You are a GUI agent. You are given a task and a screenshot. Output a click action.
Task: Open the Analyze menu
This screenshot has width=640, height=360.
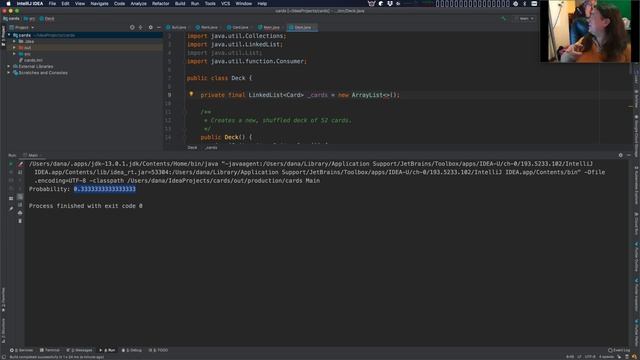click(x=138, y=4)
